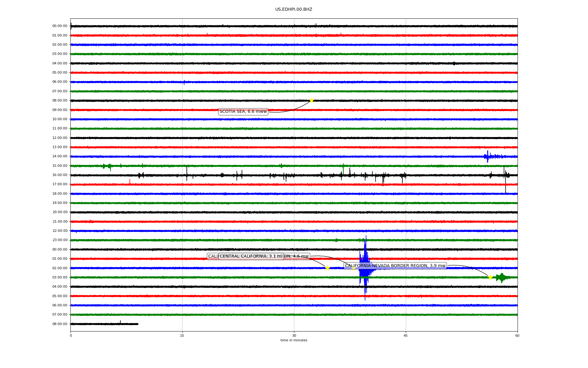Click the plot title US.EDHPI.00.BHZ
This screenshot has width=588, height=368.
pos(294,10)
